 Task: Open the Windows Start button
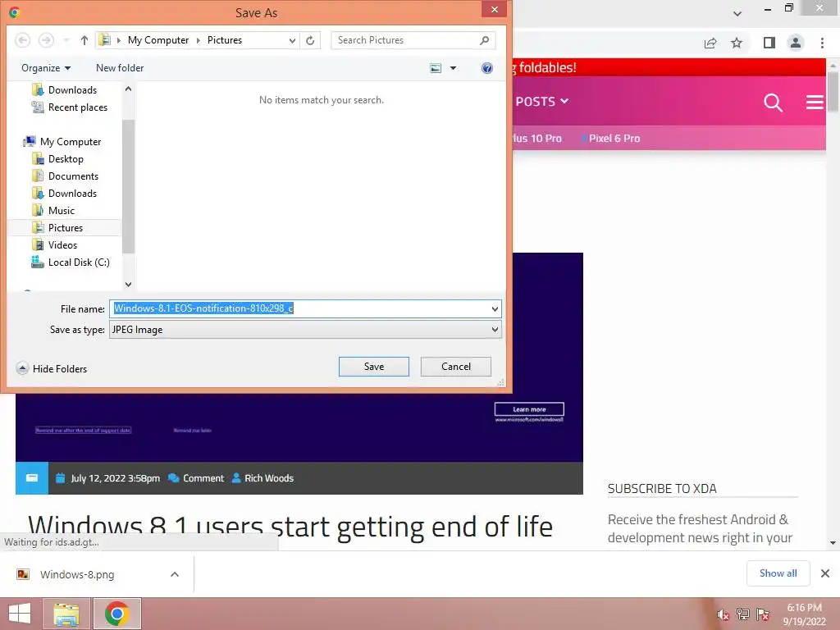click(20, 614)
